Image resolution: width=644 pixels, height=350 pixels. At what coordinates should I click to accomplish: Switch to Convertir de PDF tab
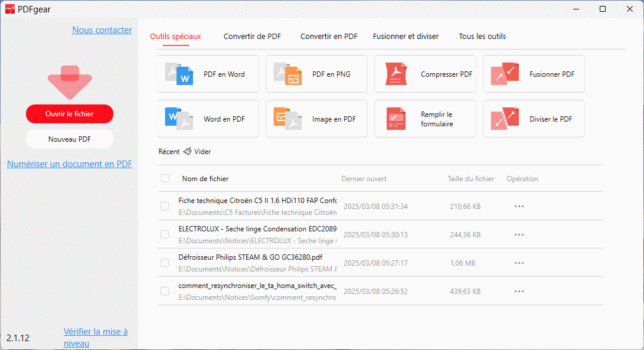(252, 36)
